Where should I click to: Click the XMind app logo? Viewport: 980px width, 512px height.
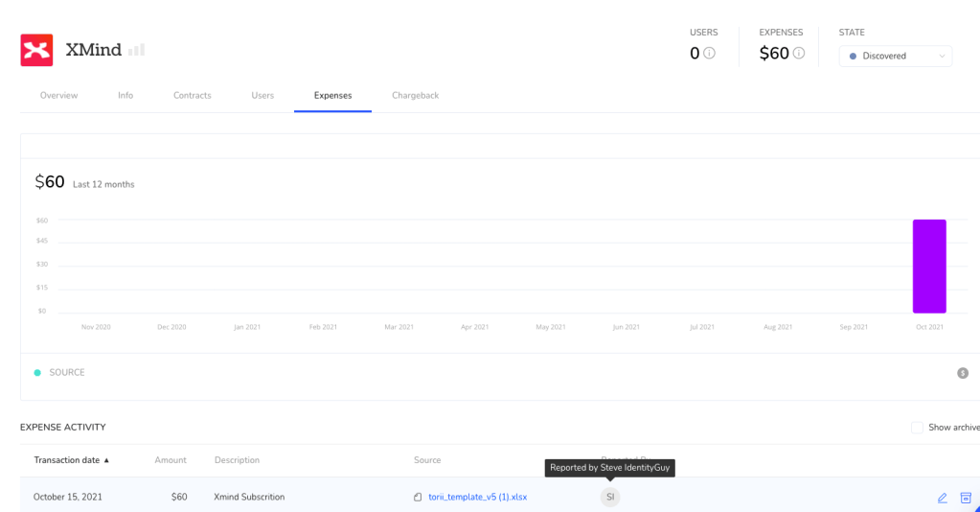click(36, 50)
